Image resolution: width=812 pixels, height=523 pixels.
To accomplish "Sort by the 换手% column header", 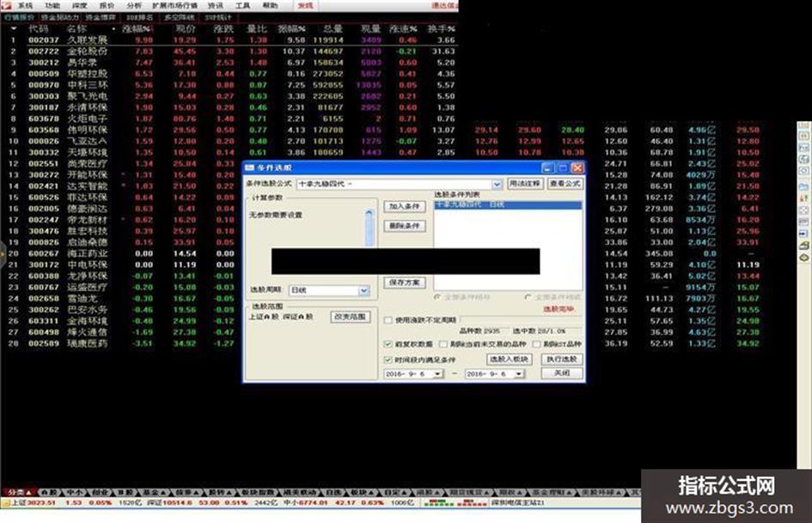I will tap(441, 29).
